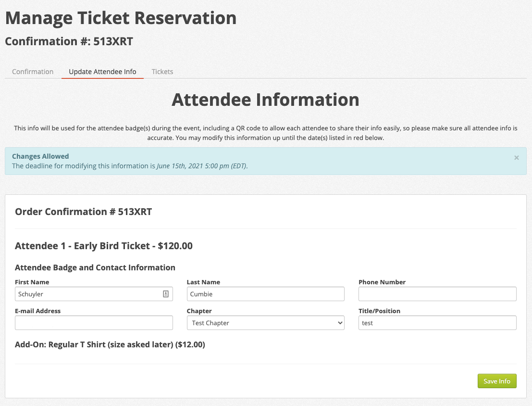Click the "Title/Position" label text
532x406 pixels.
379,311
